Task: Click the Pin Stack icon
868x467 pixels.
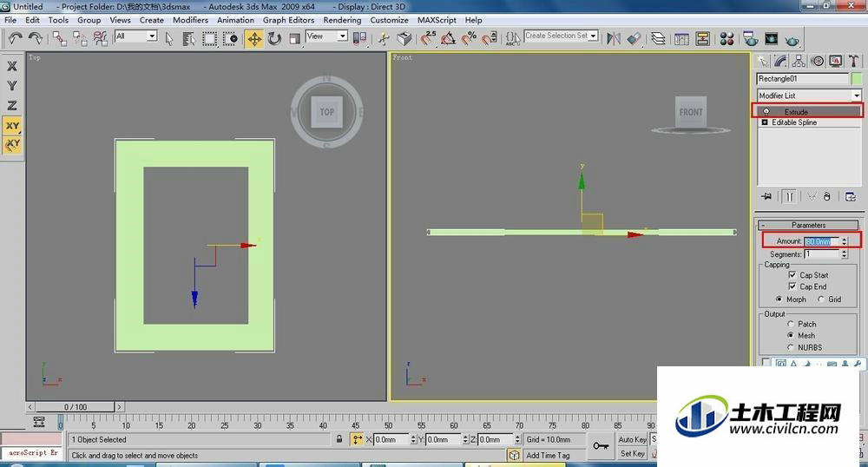Action: coord(766,196)
